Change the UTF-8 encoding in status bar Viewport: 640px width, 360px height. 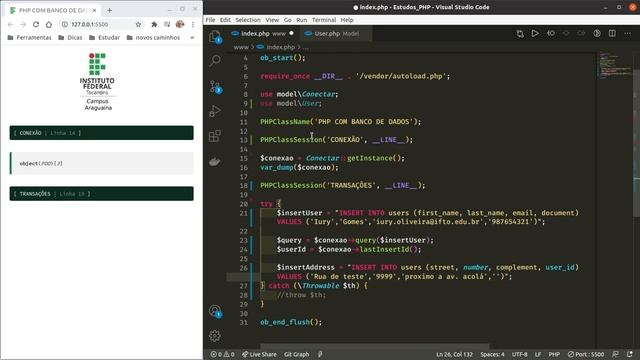point(520,354)
